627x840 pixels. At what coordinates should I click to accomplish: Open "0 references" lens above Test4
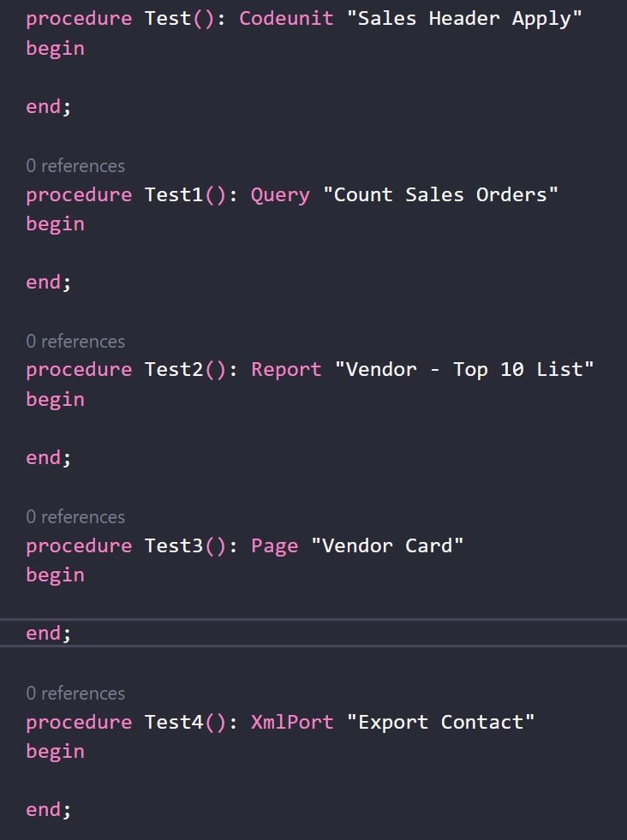[75, 694]
